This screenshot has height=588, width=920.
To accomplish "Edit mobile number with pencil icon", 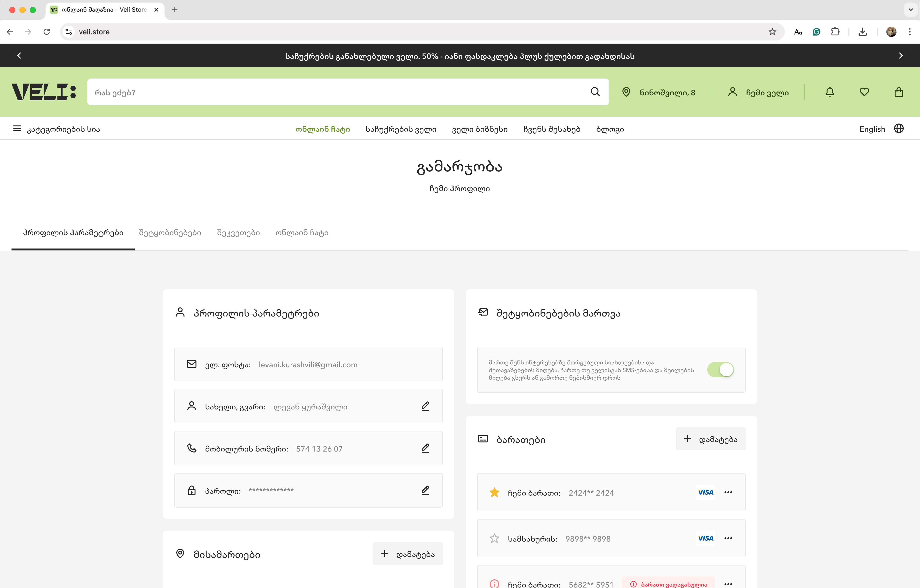I will (425, 448).
